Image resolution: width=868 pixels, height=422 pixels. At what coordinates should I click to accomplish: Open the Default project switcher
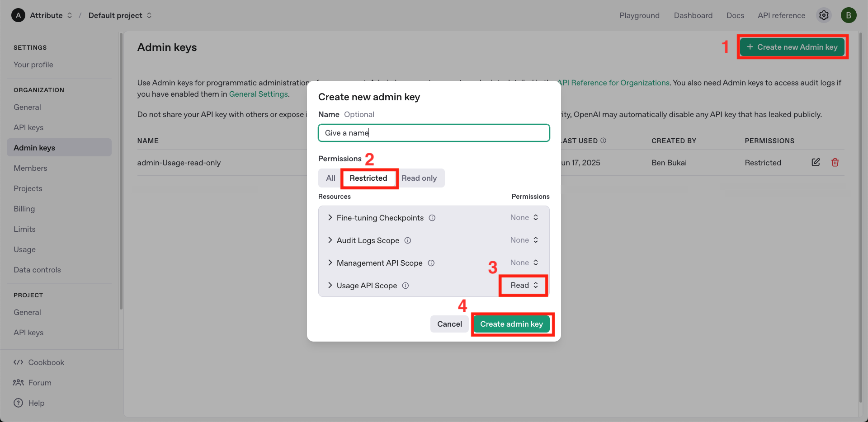(x=120, y=15)
